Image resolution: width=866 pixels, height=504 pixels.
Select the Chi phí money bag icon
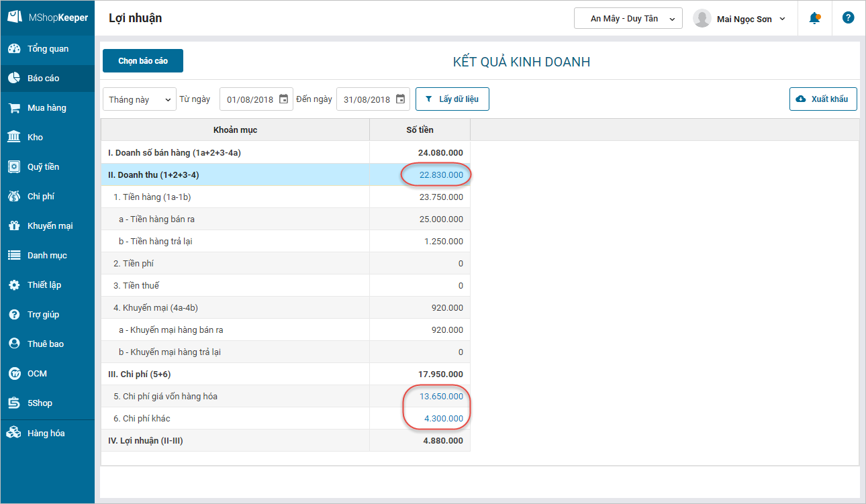point(14,197)
